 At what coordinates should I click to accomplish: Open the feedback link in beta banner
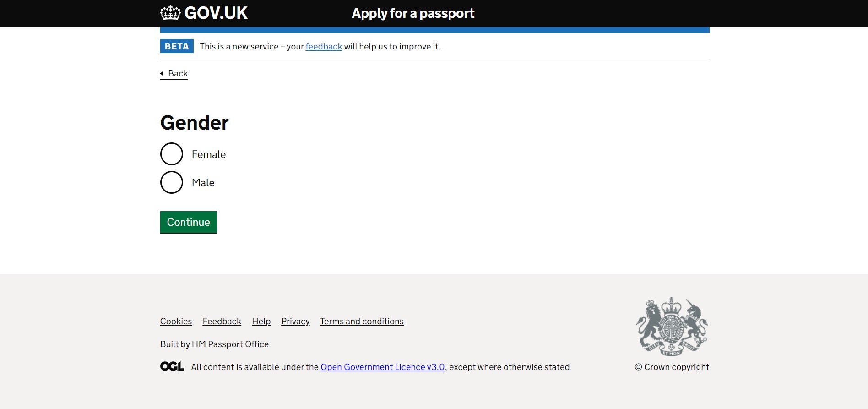coord(324,46)
